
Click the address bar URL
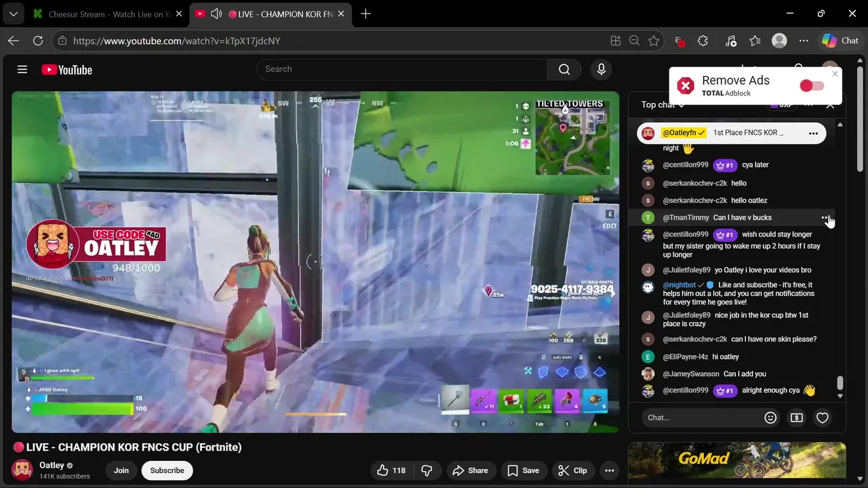coord(176,41)
